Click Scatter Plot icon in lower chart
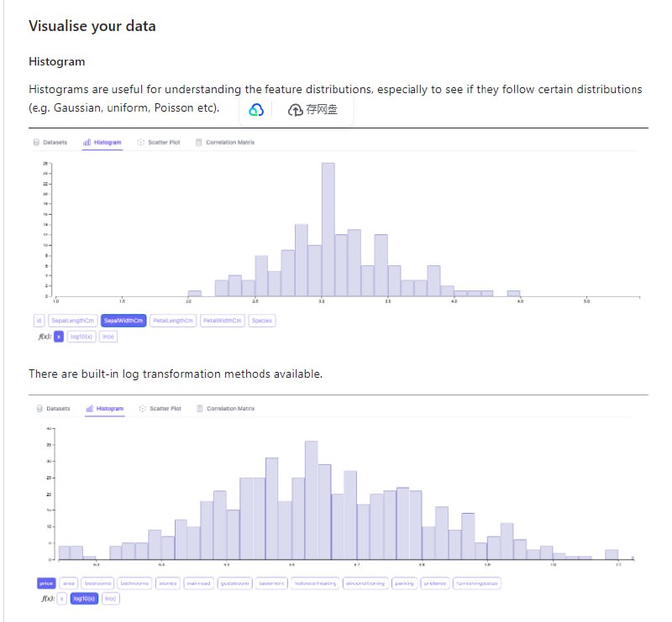The image size is (672, 622). 142,409
